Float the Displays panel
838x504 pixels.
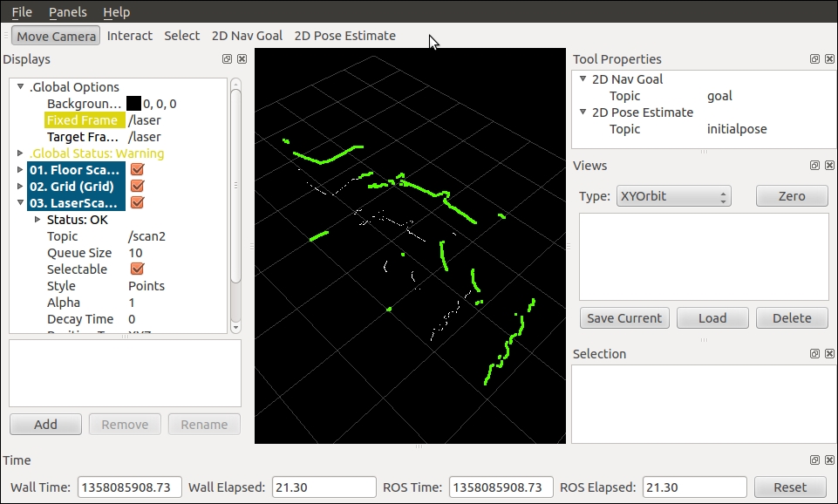pos(227,58)
